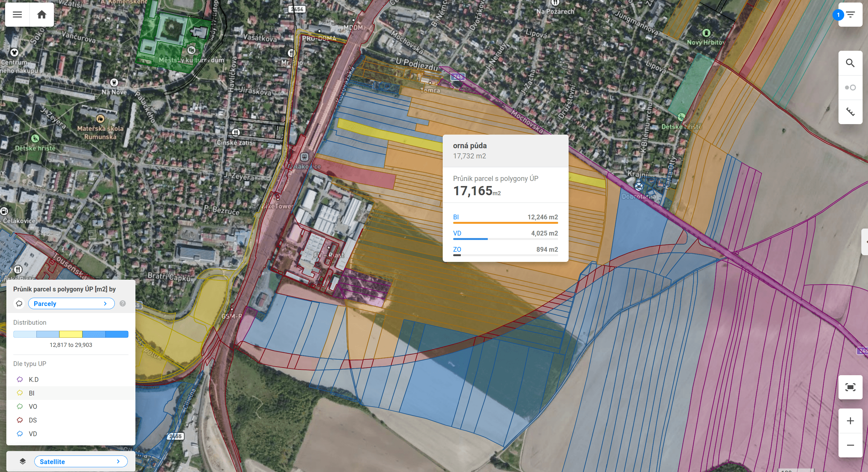
Task: Open the filter panel with notification badge
Action: (851, 15)
